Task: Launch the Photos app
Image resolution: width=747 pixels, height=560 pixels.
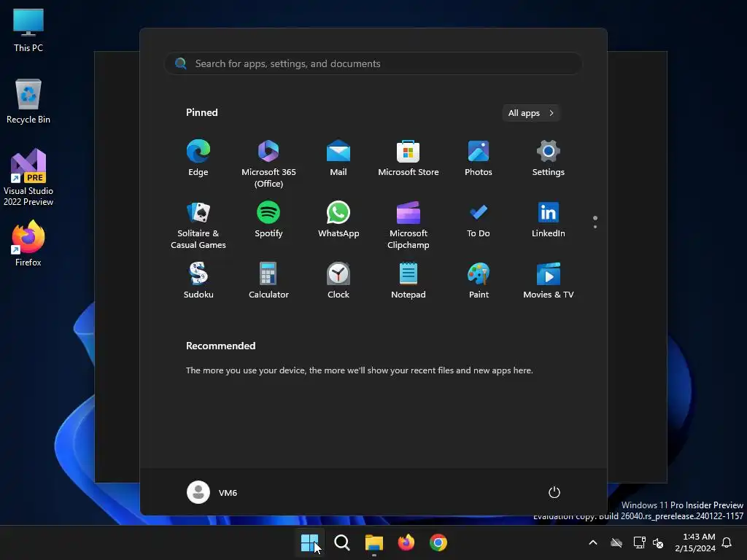Action: [479, 158]
